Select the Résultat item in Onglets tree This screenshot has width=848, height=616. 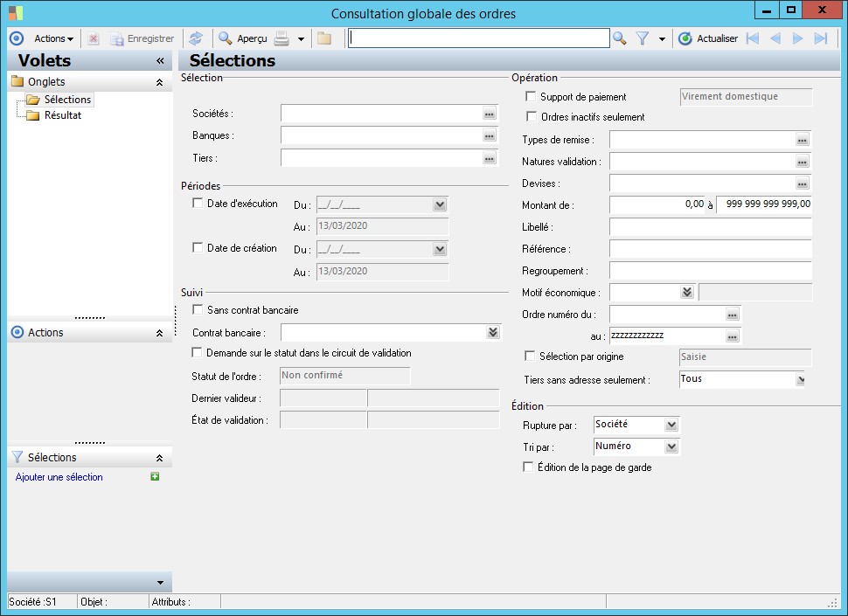[62, 115]
